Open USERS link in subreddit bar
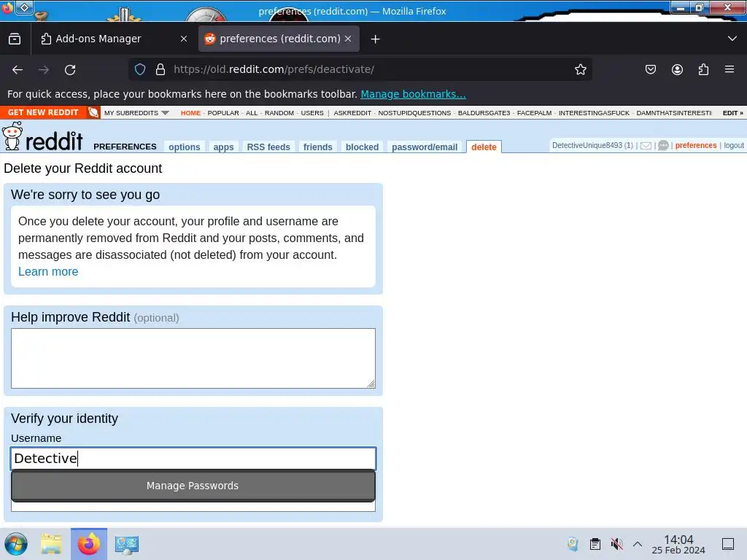The height and width of the screenshot is (560, 747). coord(312,113)
